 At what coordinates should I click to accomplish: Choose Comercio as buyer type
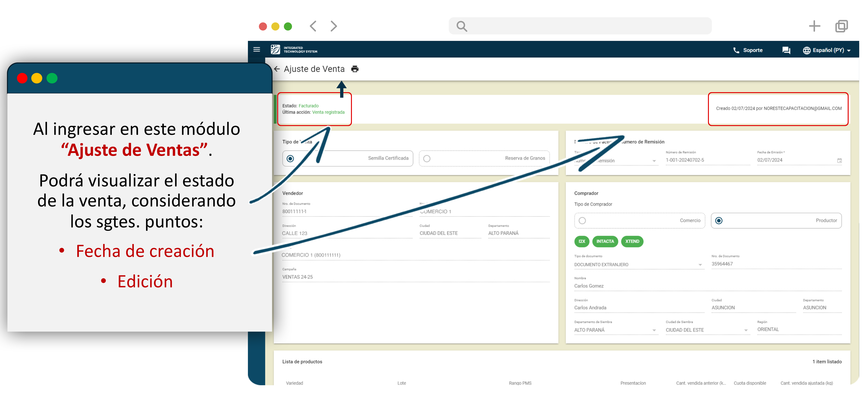582,221
